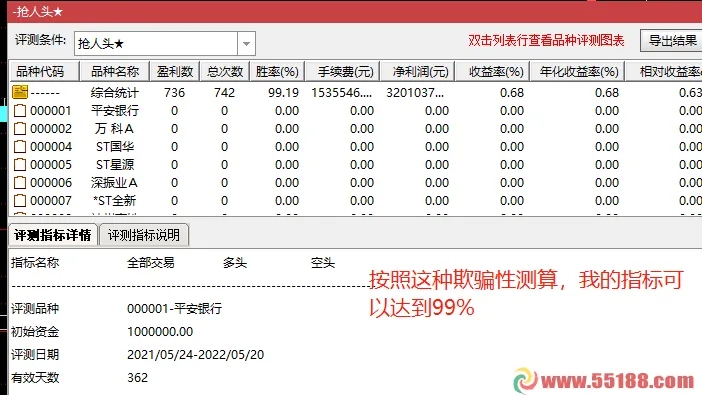Screen dimensions: 702x395
Task: Sort by the 盈利数 column header
Action: coord(175,72)
